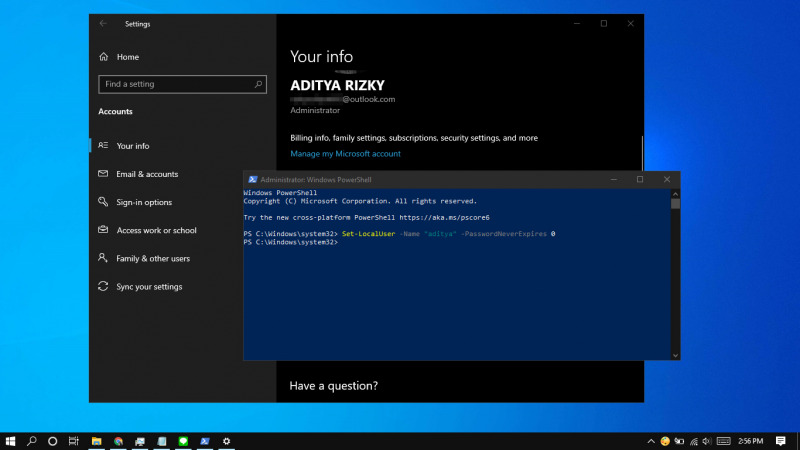This screenshot has width=800, height=450.
Task: Click the envelope icon beside Email & accounts
Action: pyautogui.click(x=103, y=173)
